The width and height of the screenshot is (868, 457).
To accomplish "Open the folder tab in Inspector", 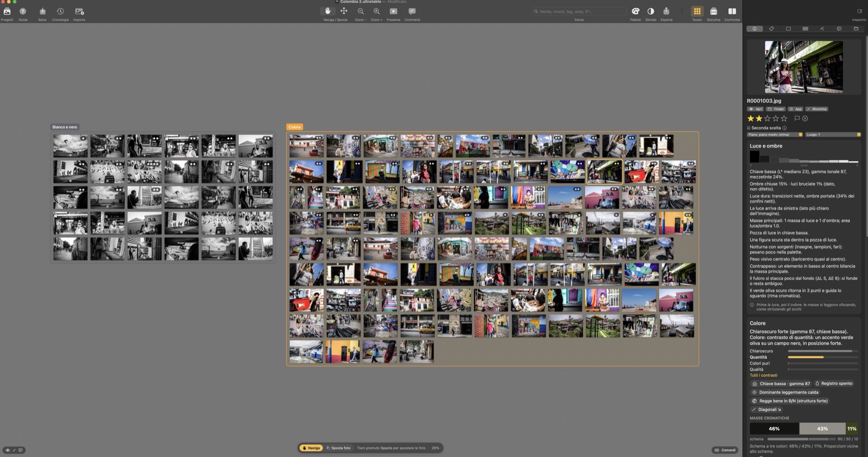I will click(856, 29).
